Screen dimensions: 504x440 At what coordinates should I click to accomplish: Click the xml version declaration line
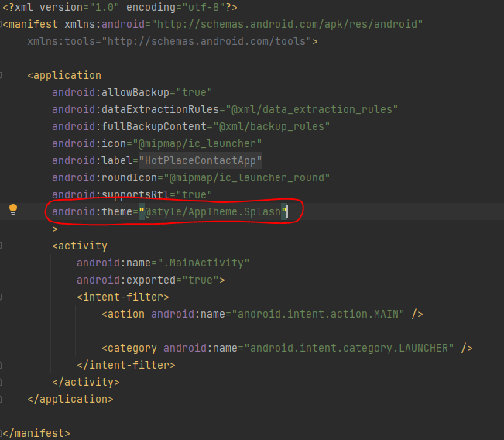click(120, 7)
